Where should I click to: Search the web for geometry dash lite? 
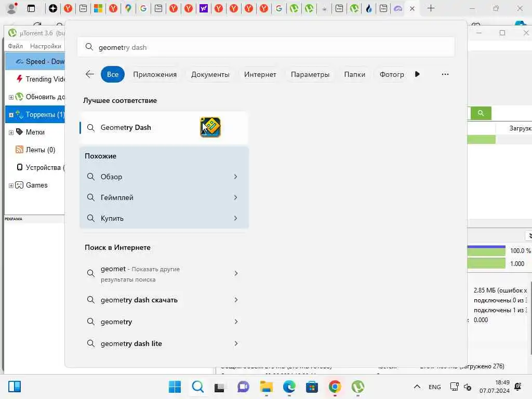point(131,344)
